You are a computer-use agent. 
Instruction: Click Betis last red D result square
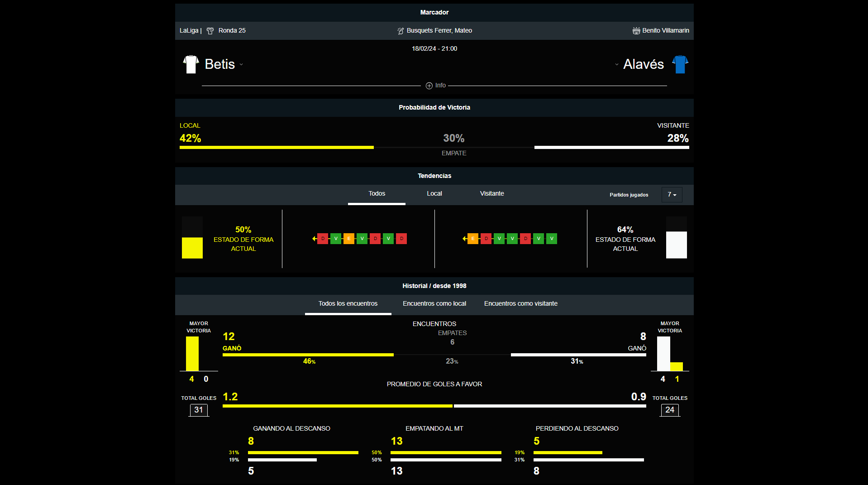tap(401, 239)
